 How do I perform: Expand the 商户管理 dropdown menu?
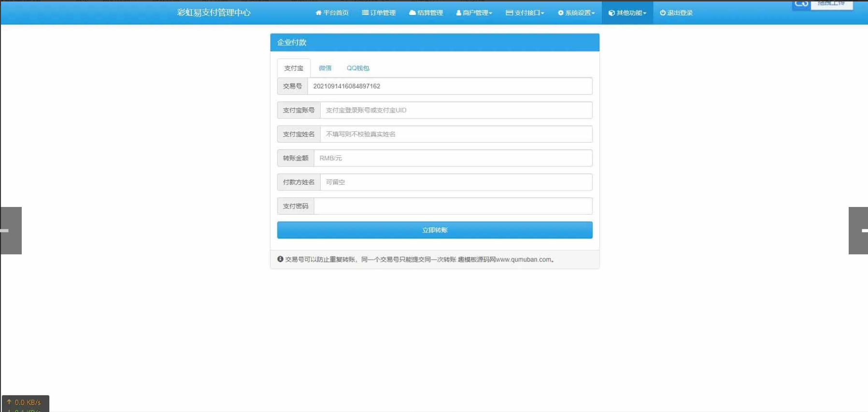[474, 13]
